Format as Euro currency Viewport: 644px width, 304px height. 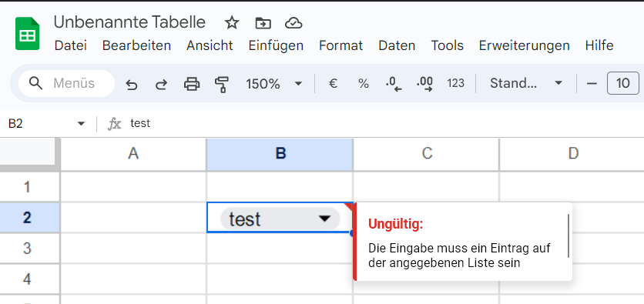(x=333, y=84)
